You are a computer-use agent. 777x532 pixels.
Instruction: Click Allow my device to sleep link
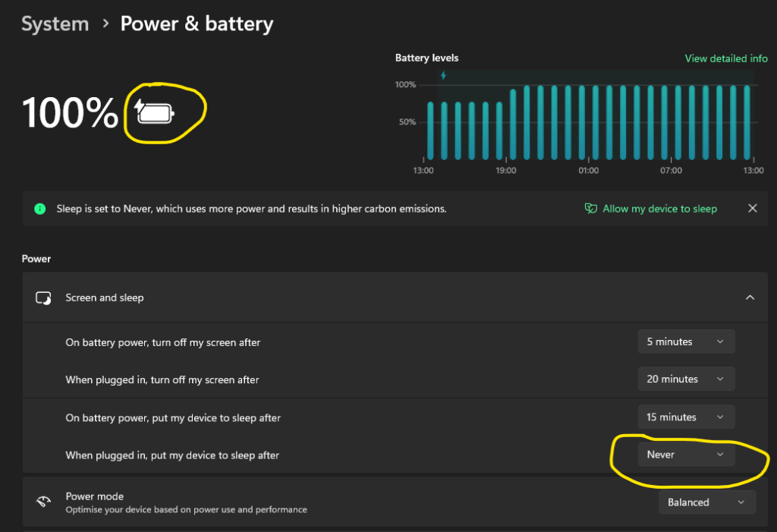(659, 209)
